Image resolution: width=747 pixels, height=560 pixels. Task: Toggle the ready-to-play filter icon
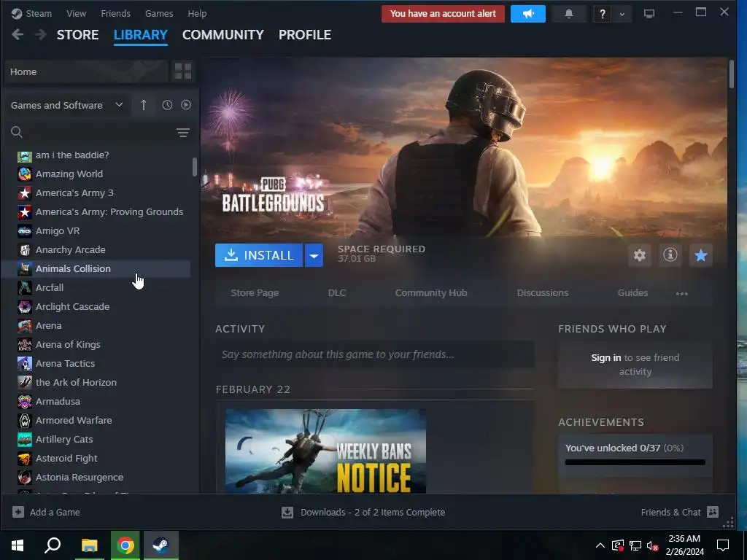click(x=186, y=105)
